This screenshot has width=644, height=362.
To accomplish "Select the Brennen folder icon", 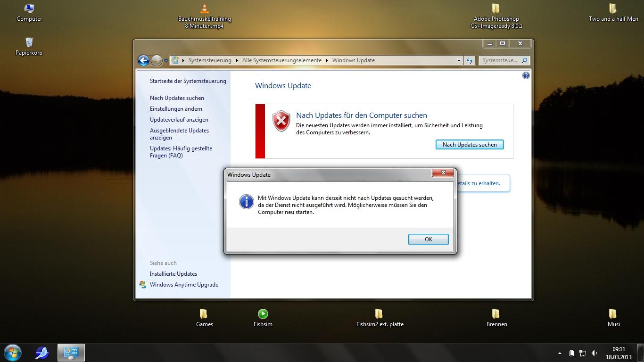I will (496, 318).
